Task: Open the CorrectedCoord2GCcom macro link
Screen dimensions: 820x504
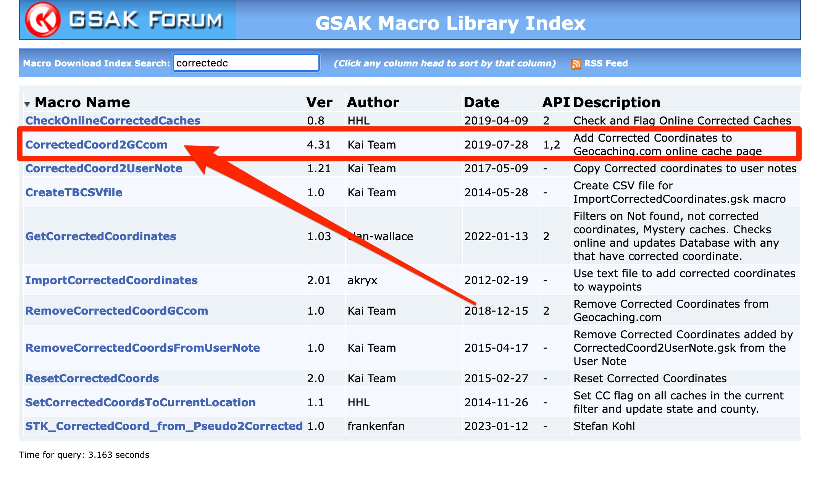Action: click(x=96, y=145)
